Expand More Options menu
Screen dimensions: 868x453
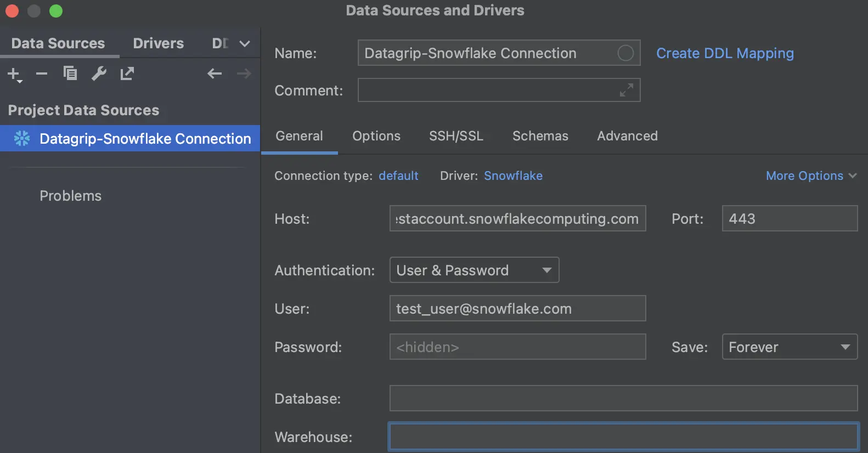[x=811, y=175]
